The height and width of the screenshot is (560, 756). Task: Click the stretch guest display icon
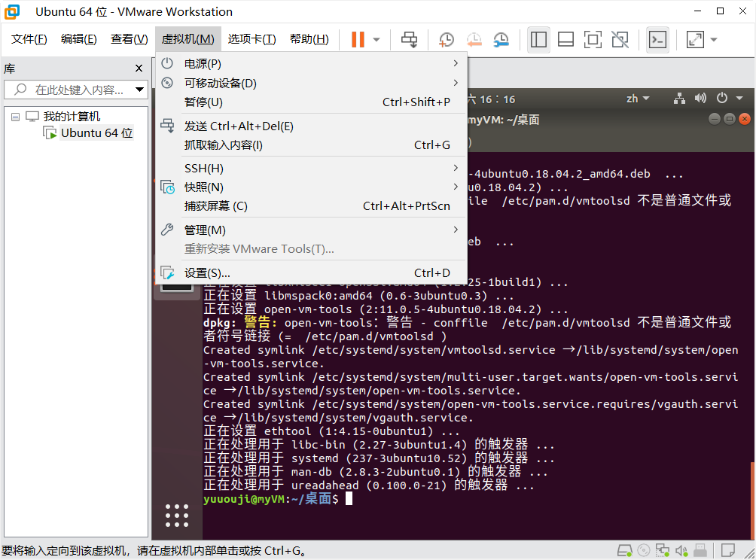tap(695, 40)
